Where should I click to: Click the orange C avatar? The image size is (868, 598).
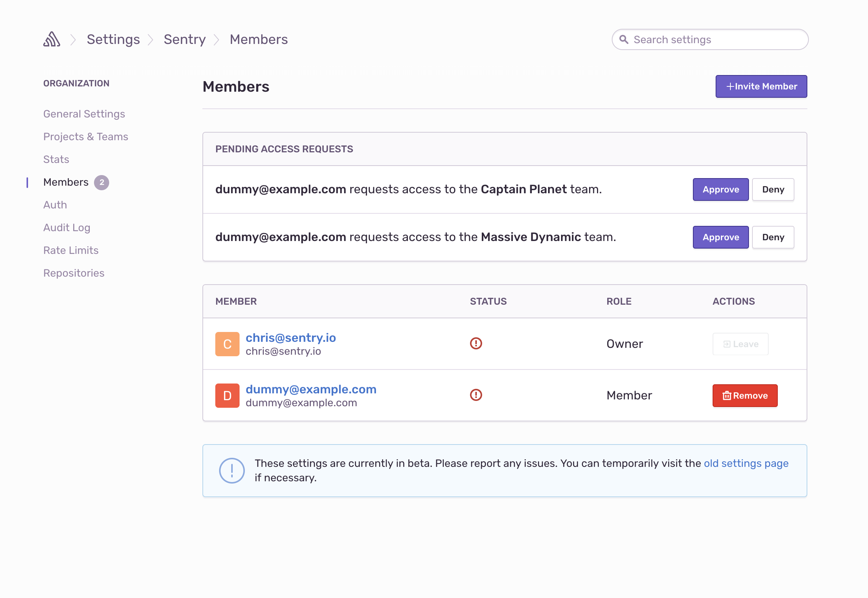pos(227,344)
